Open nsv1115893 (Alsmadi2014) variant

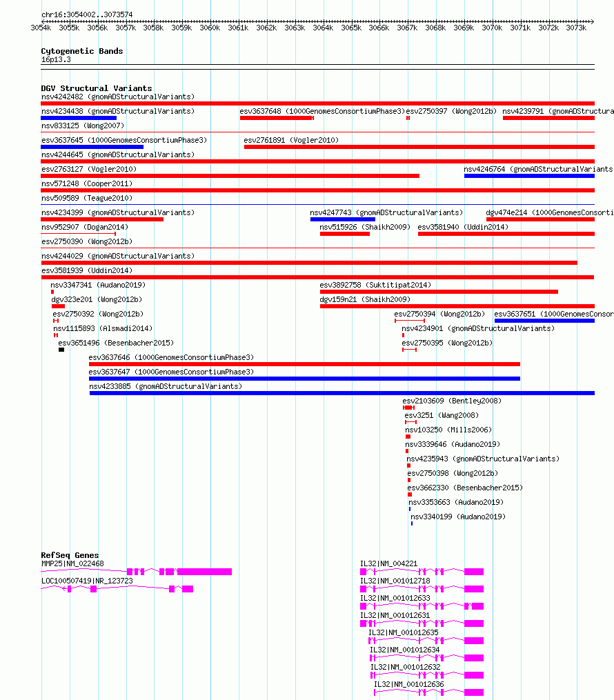[x=103, y=329]
